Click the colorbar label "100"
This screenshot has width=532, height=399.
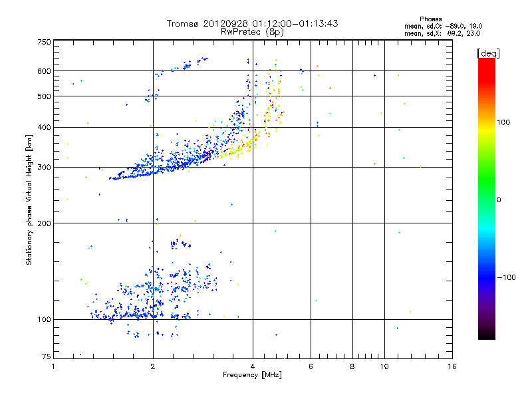click(x=503, y=122)
